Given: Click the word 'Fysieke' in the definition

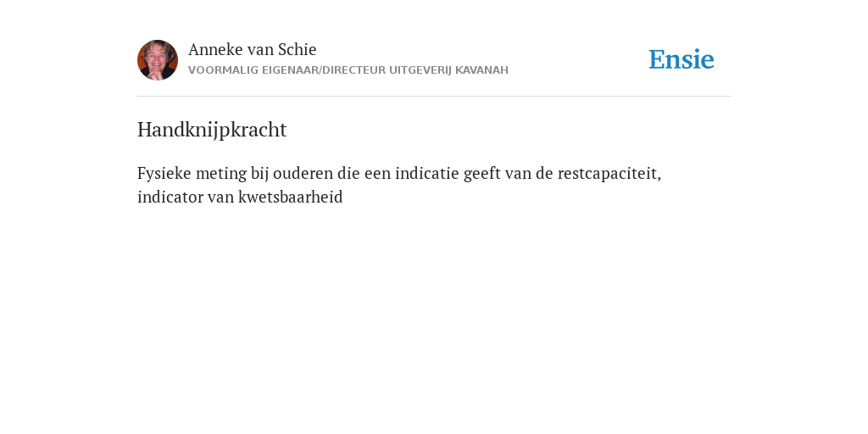Looking at the screenshot, I should 164,173.
